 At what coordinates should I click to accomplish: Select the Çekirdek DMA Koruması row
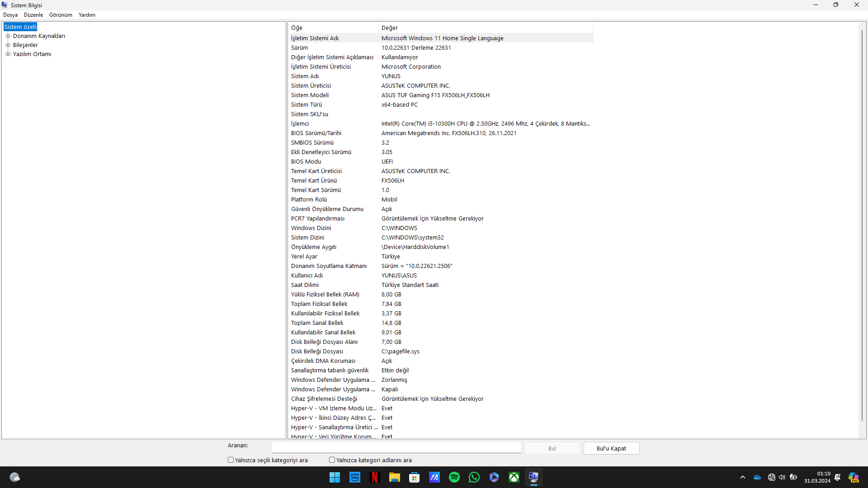pyautogui.click(x=441, y=361)
